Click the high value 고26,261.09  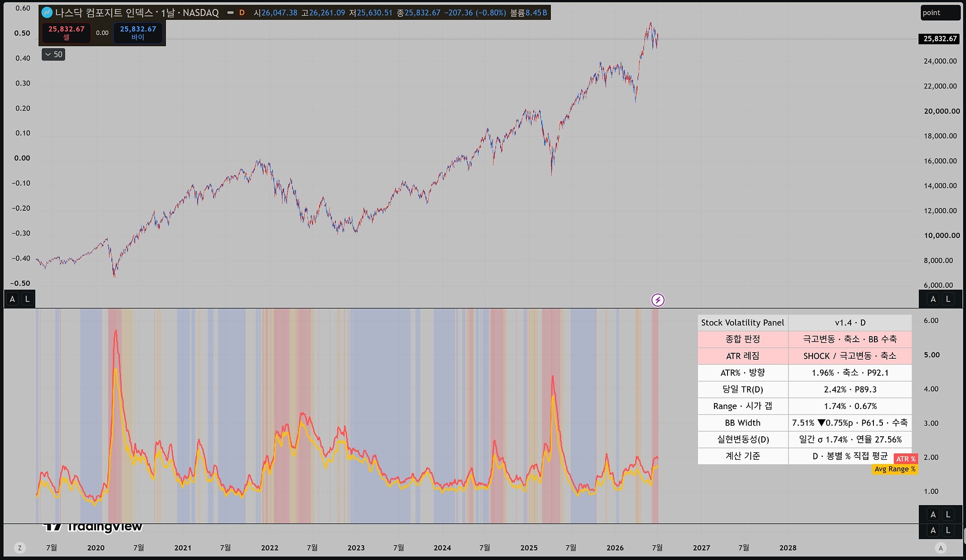click(x=323, y=13)
